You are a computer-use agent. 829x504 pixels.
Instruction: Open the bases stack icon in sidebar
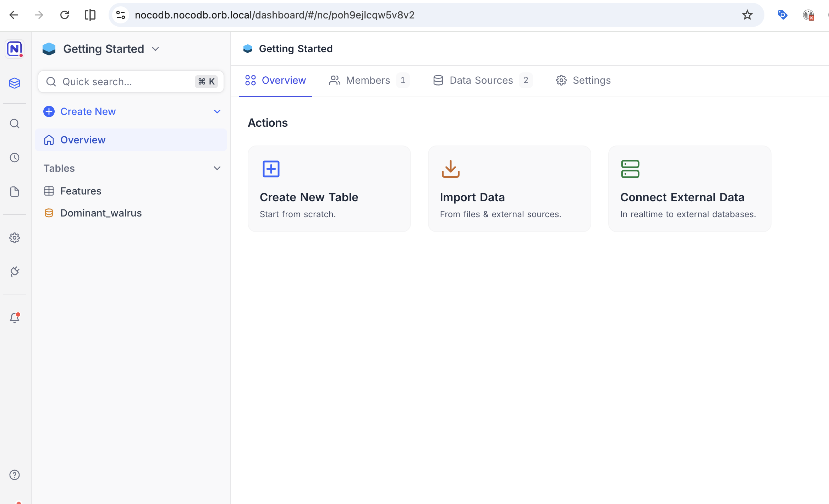click(15, 83)
